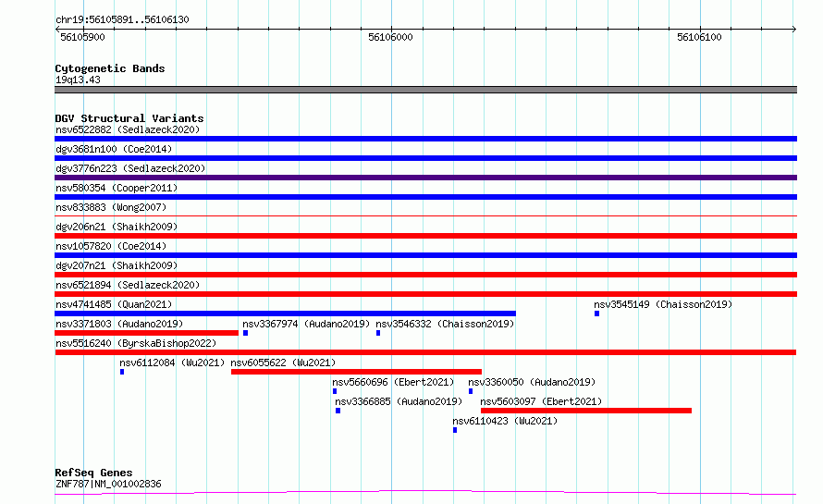This screenshot has width=823, height=504.
Task: Click the nsv3360050 (Audano2019) label
Action: click(532, 382)
